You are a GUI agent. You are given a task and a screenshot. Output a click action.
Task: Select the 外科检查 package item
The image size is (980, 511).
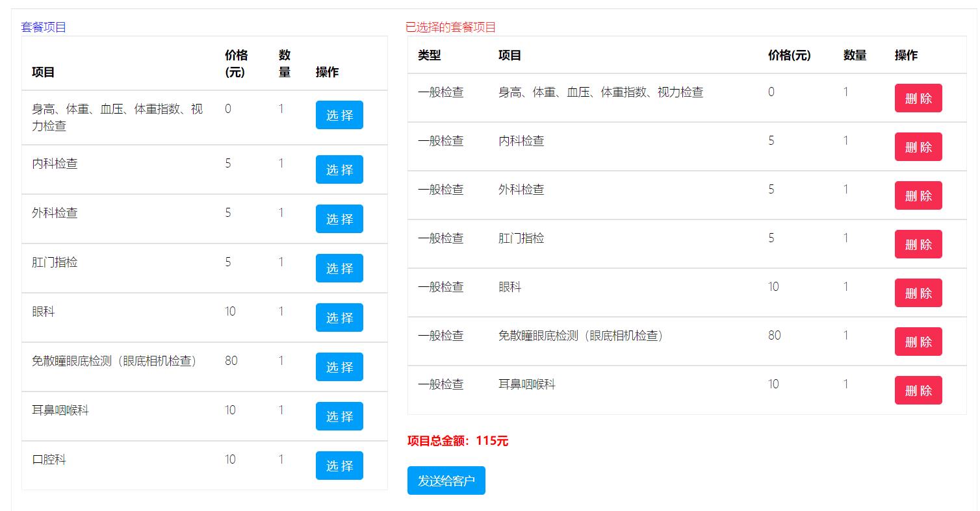coord(339,219)
